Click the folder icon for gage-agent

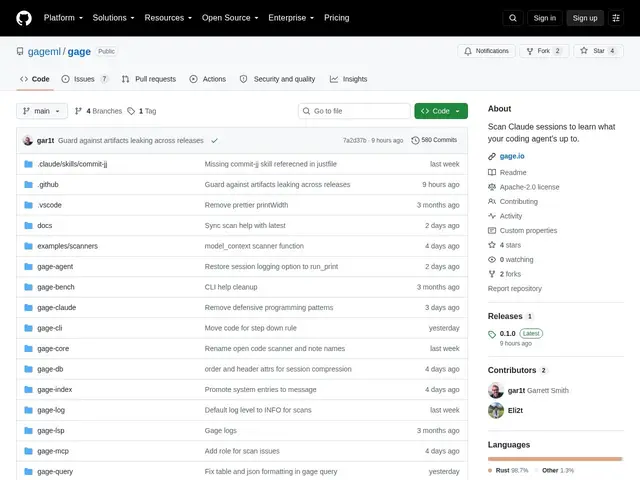click(x=28, y=267)
